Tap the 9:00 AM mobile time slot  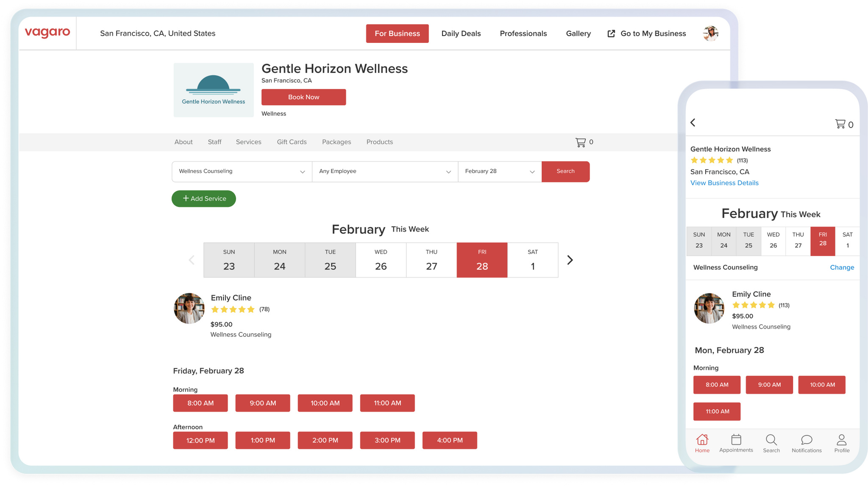[x=769, y=385]
